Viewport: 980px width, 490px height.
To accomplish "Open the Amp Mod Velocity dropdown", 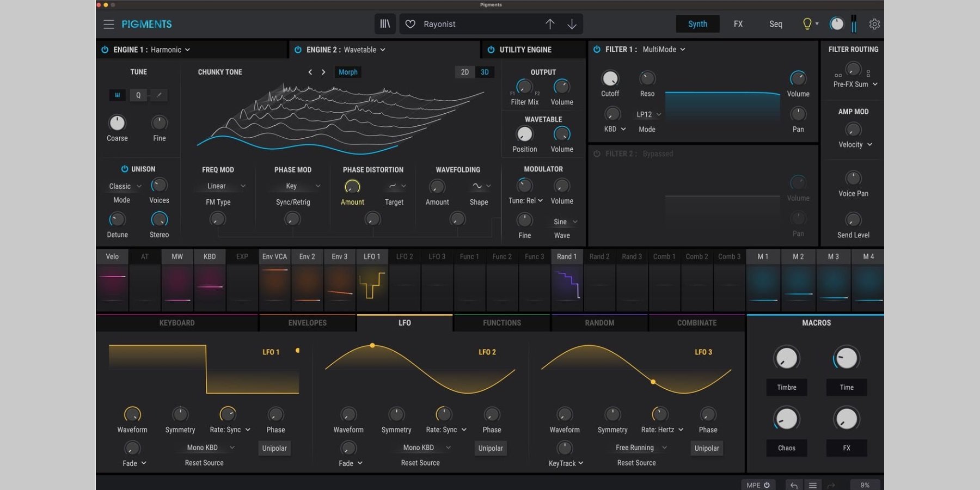I will tap(855, 144).
